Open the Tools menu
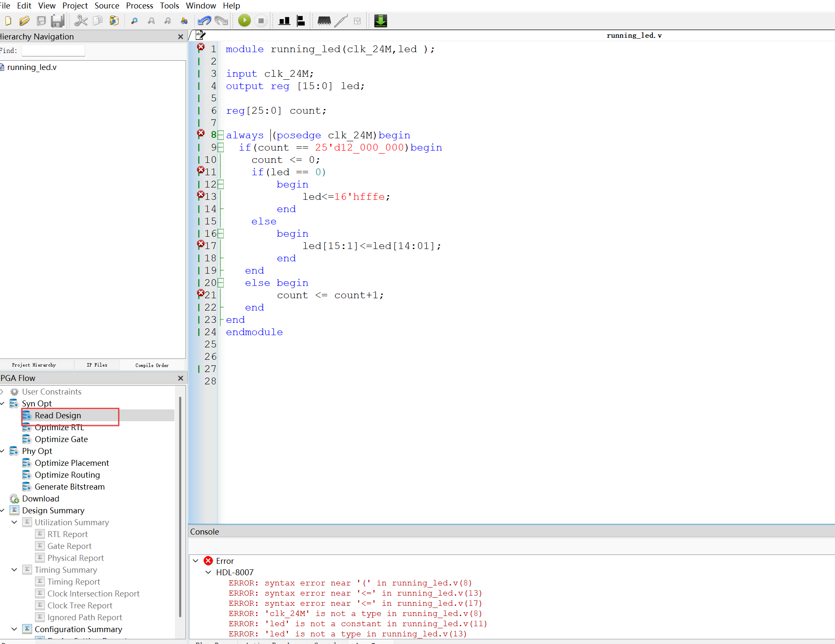This screenshot has height=644, width=835. pos(169,6)
